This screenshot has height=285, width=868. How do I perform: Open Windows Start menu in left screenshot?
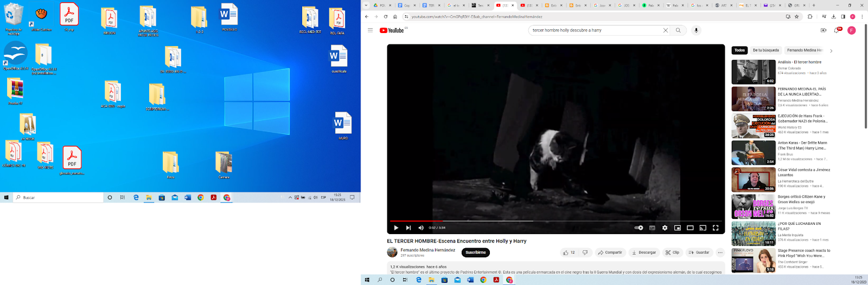click(7, 198)
